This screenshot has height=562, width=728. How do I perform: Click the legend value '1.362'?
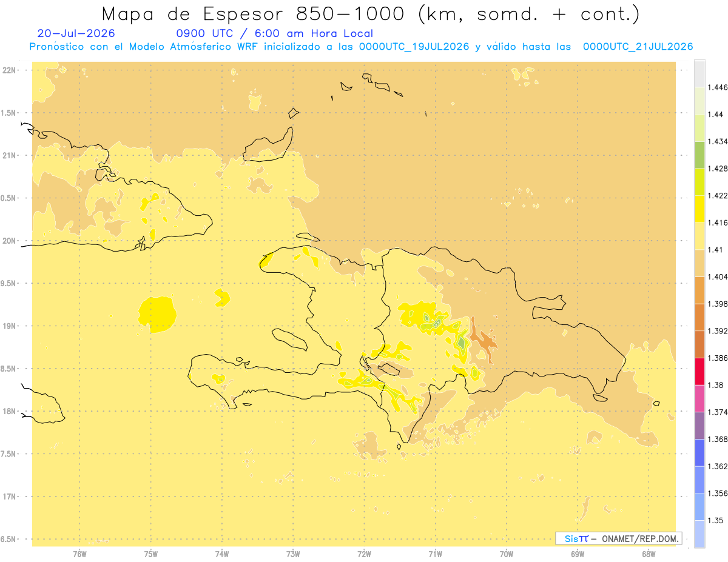[x=719, y=466]
